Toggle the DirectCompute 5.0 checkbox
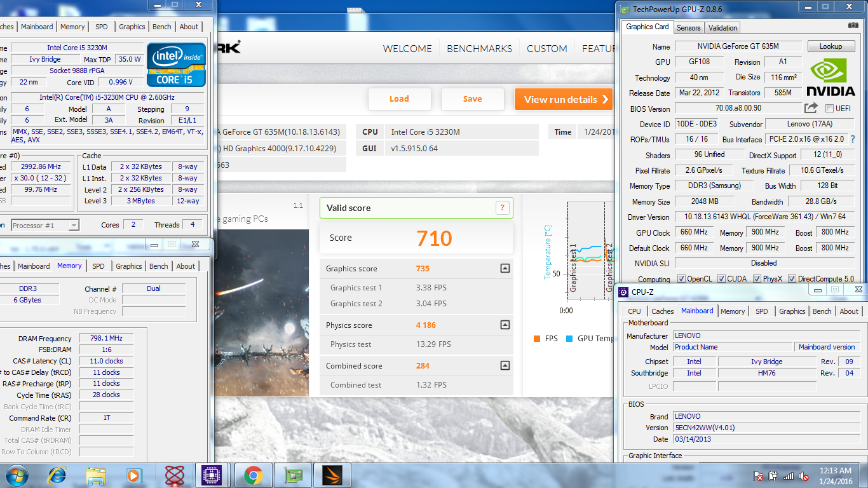Image resolution: width=868 pixels, height=488 pixels. 792,279
